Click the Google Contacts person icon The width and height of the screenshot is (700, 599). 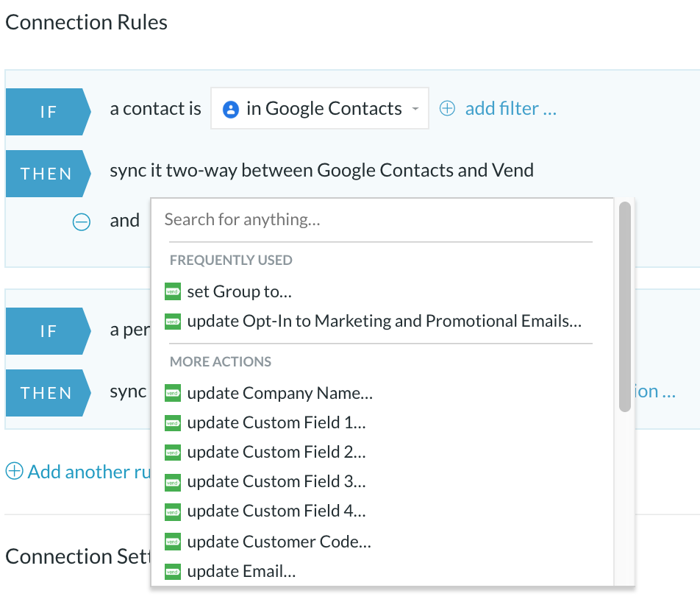click(230, 110)
